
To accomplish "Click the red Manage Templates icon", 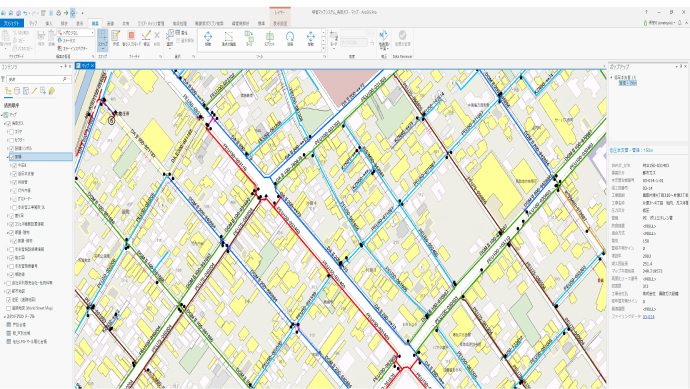I will click(x=131, y=38).
